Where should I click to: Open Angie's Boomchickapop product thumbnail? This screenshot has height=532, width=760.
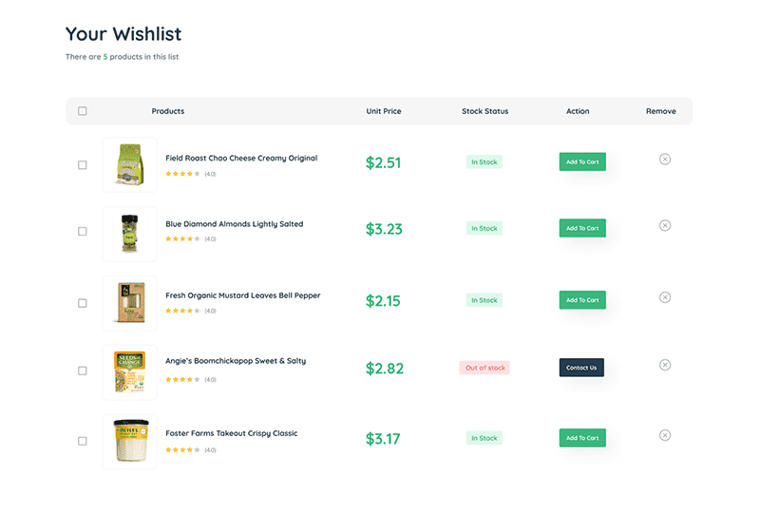130,372
